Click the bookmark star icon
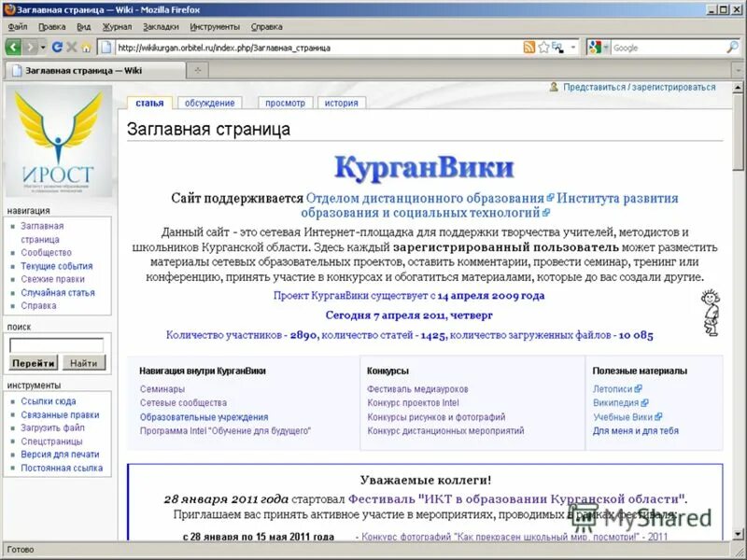The image size is (747, 560). (x=543, y=47)
